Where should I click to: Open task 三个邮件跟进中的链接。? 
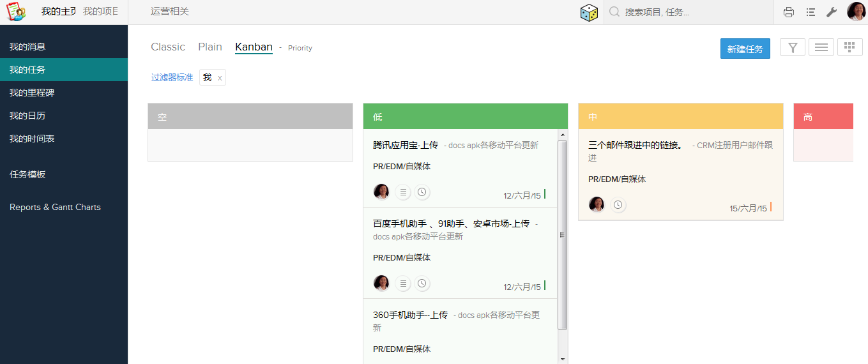point(636,145)
